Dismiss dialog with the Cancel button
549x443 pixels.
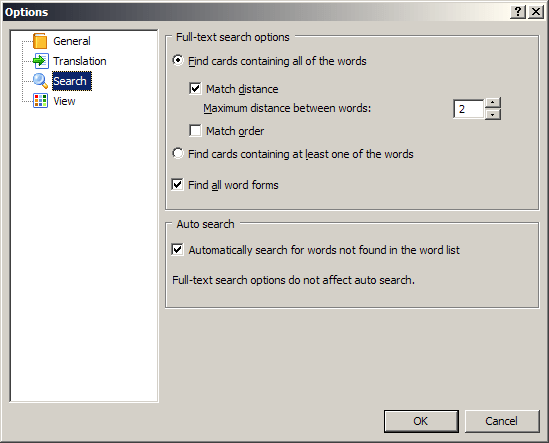click(502, 421)
